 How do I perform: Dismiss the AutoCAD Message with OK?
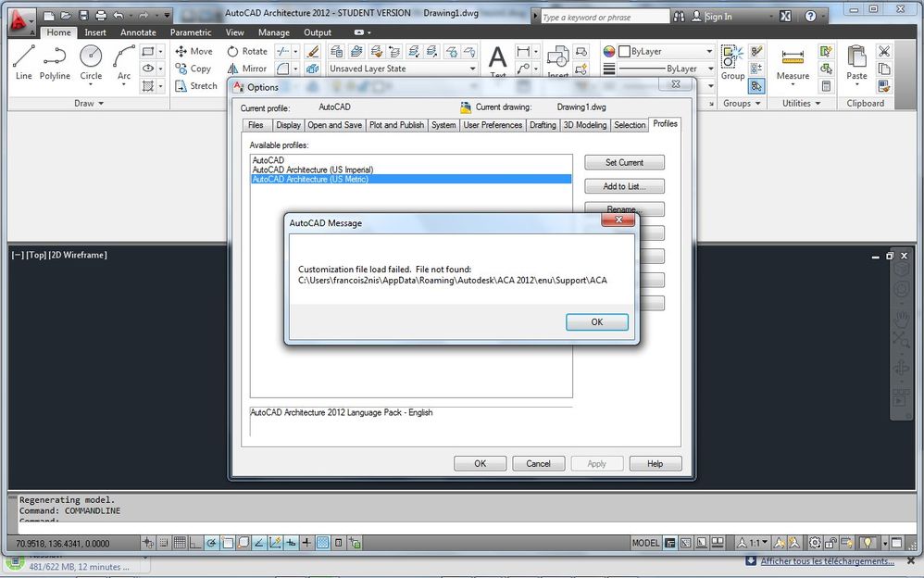[x=596, y=321]
